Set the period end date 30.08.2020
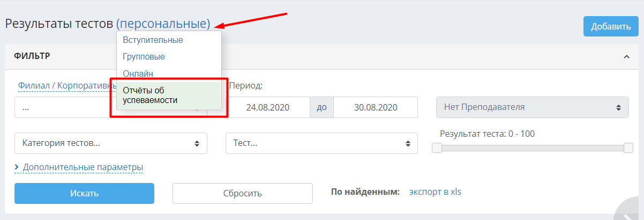Image resolution: width=644 pixels, height=220 pixels. tap(376, 107)
